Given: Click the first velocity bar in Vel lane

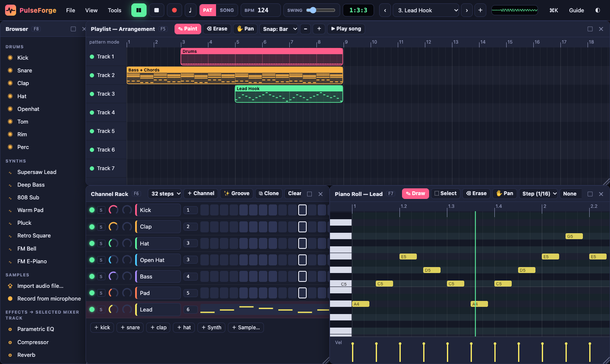Looking at the screenshot, I should click(352, 352).
